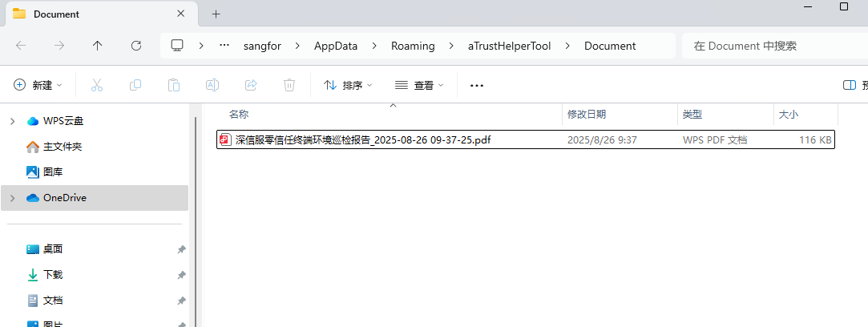Show hidden path segments via ellipsis
This screenshot has height=327, width=868.
224,46
